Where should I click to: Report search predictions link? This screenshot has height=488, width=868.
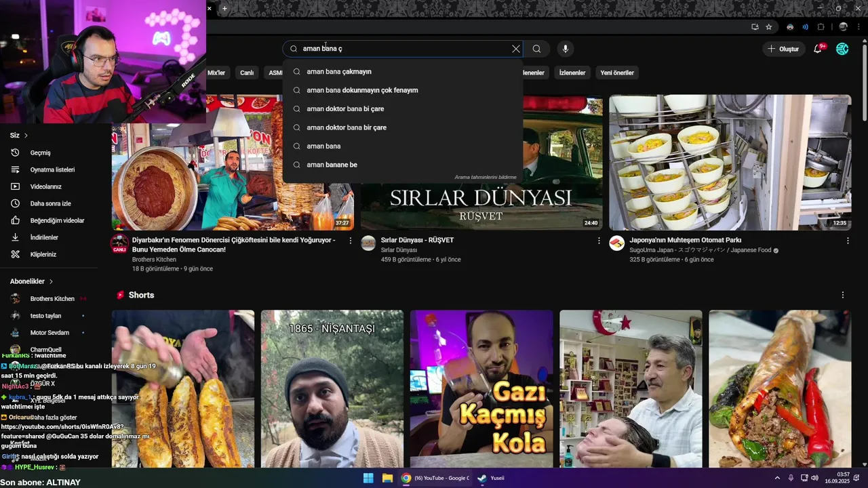pyautogui.click(x=486, y=177)
